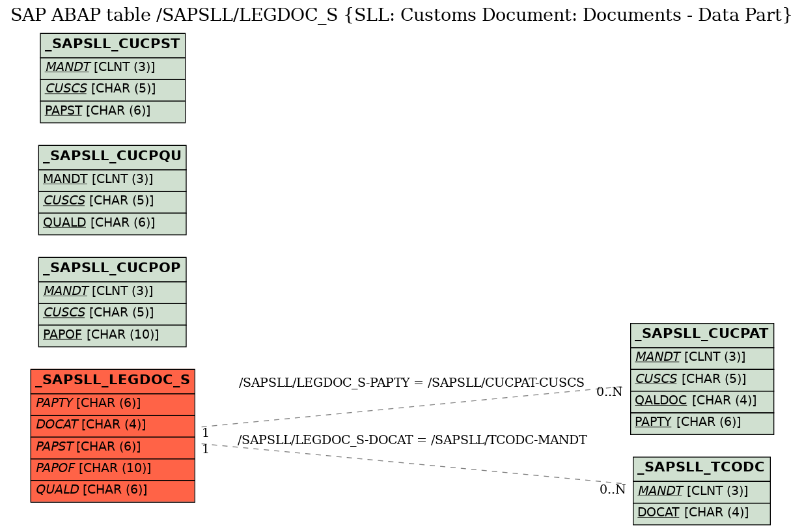Click the _SAPSLL_CUCPST table header
This screenshot has height=532, width=804.
click(113, 45)
